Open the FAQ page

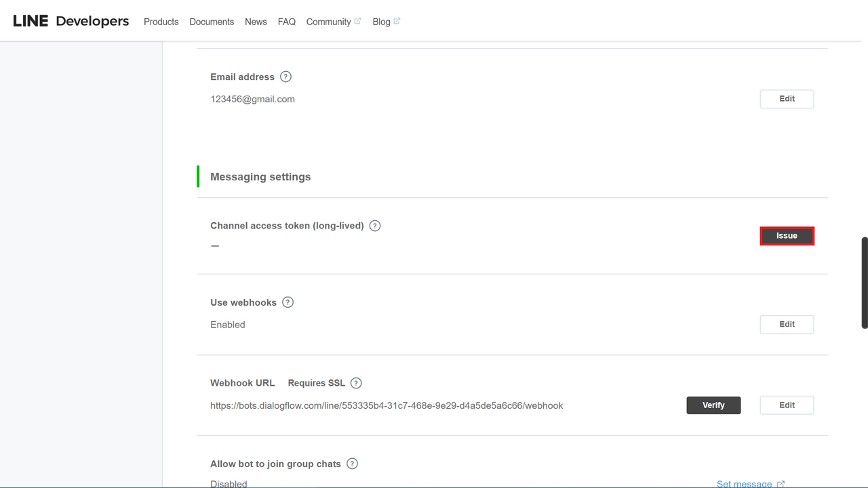(x=287, y=22)
